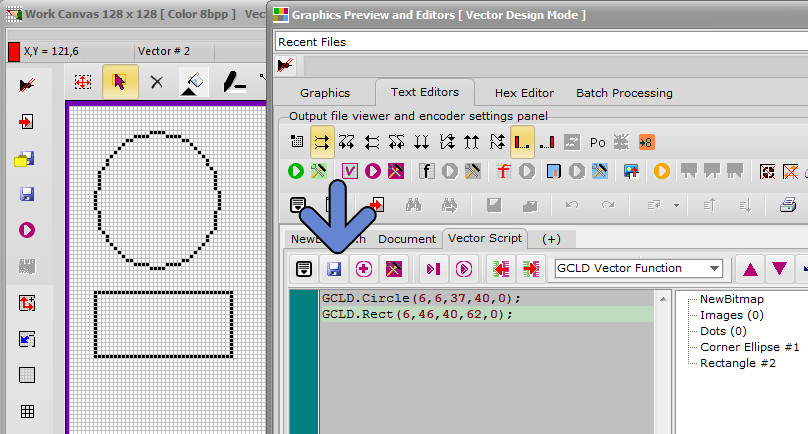Image resolution: width=808 pixels, height=434 pixels.
Task: Click the script editor scrollbar up arrow
Action: coord(663,299)
